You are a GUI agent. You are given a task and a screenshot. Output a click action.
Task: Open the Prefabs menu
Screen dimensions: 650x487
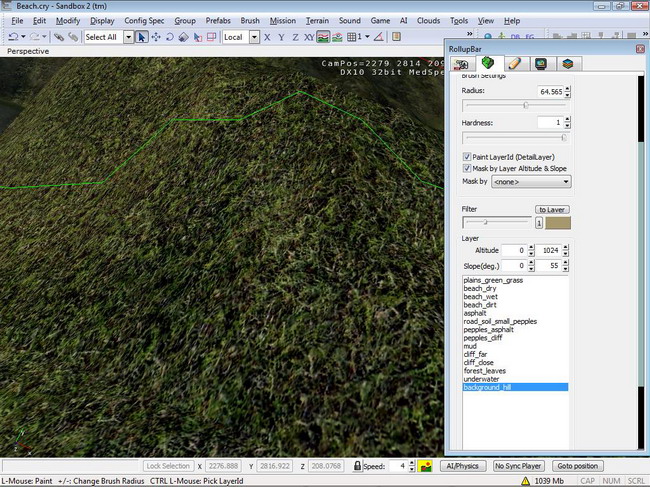(x=218, y=21)
